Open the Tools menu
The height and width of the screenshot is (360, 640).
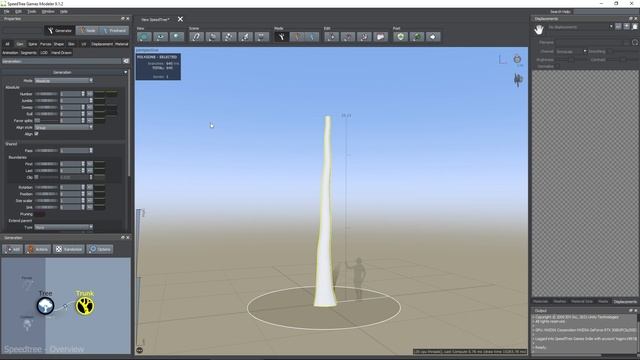coord(32,11)
